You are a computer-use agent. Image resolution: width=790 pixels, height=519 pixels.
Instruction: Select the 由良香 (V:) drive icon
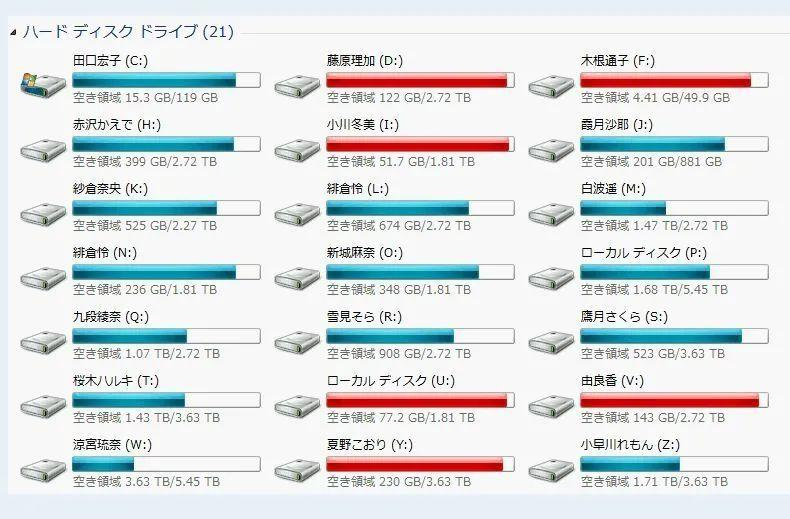tap(550, 403)
